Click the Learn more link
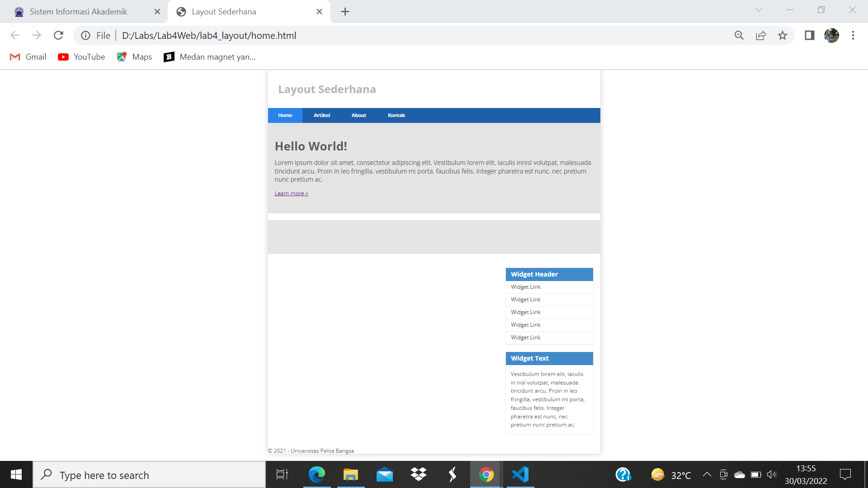Image resolution: width=868 pixels, height=488 pixels. [291, 193]
